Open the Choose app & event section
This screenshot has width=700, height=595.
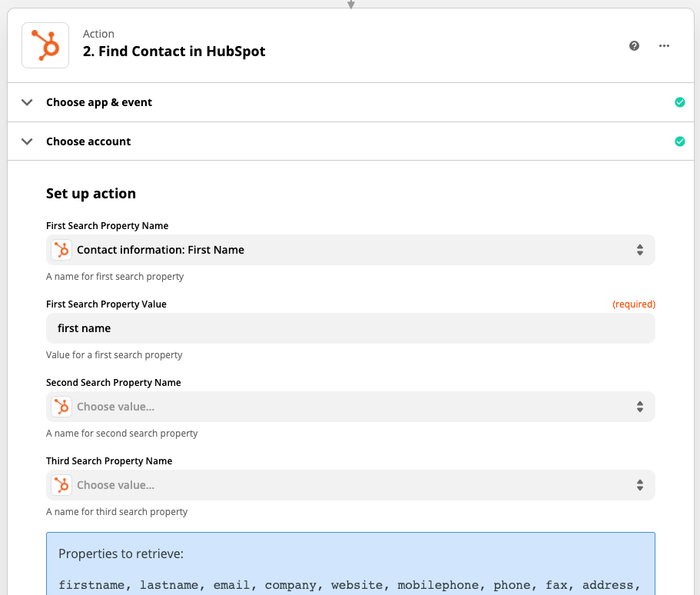350,102
